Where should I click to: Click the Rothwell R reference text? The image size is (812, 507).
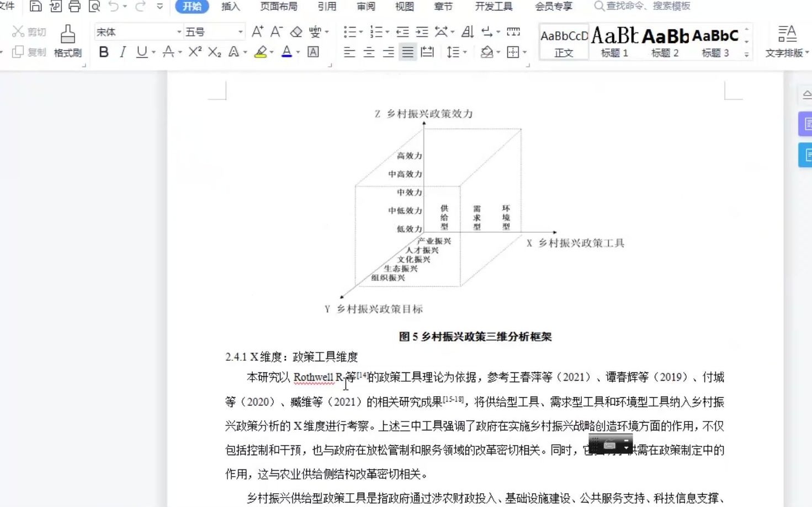click(x=319, y=377)
